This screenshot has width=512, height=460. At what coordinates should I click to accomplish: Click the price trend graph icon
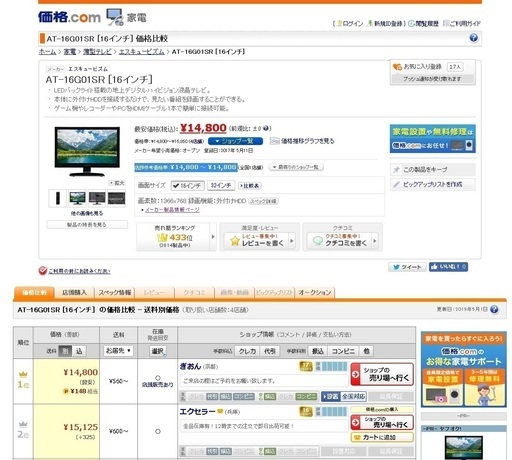tap(274, 141)
